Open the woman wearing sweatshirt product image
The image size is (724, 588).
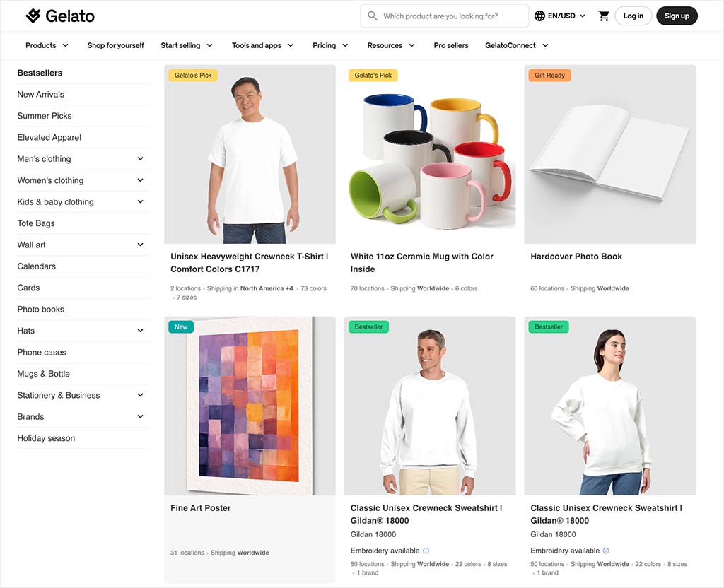(x=610, y=406)
